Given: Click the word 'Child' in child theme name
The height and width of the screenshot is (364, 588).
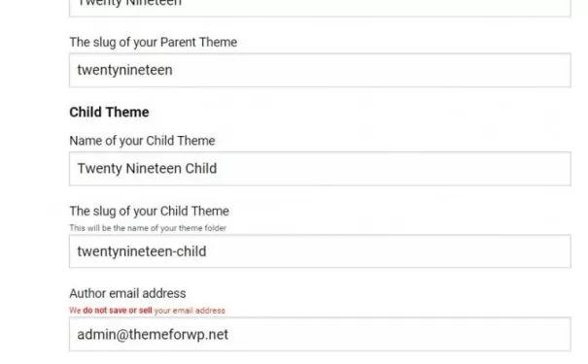Looking at the screenshot, I should (201, 169).
